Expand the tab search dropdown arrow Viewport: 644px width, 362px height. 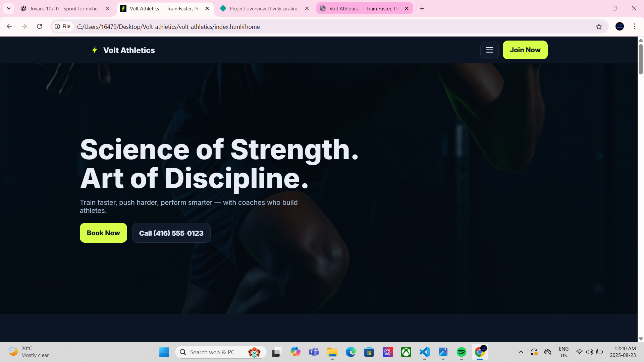(9, 8)
